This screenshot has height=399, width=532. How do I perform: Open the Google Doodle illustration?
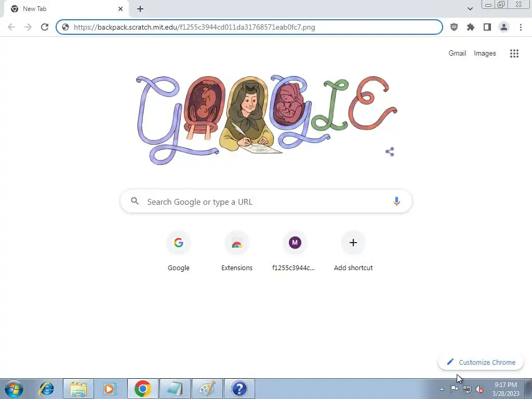tap(267, 120)
